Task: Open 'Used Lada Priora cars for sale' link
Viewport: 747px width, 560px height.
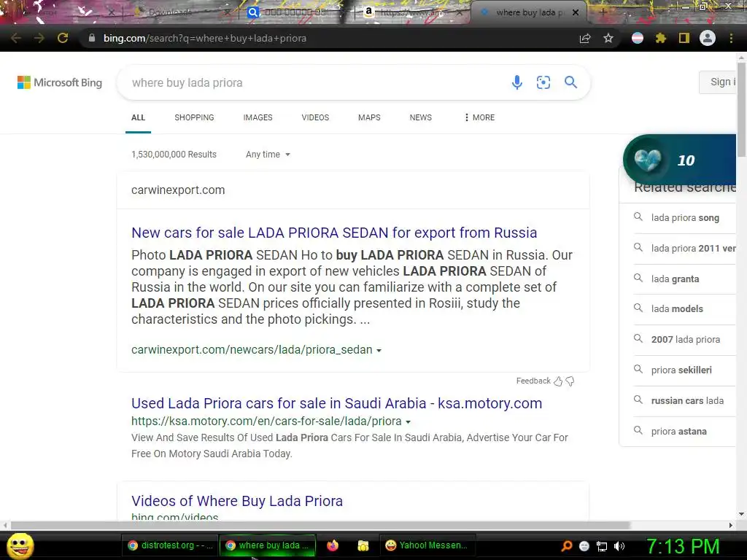Action: click(x=336, y=402)
